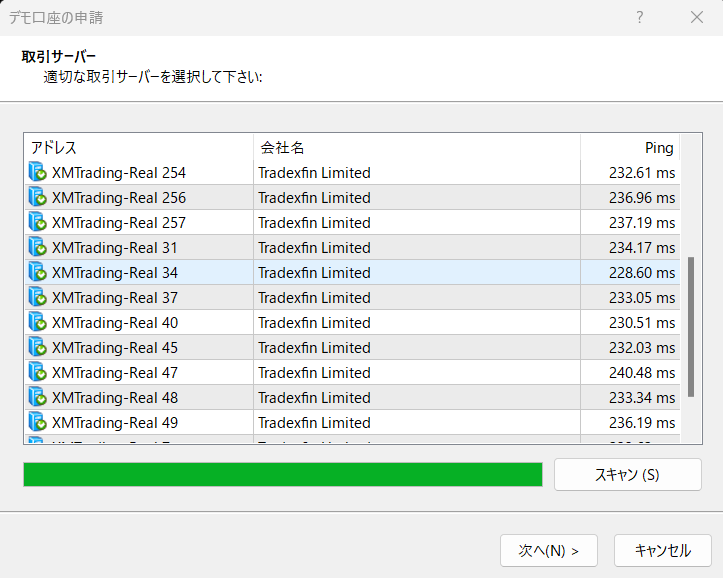
Task: Click the server list vertical scrollbar thumb
Action: pyautogui.click(x=691, y=327)
